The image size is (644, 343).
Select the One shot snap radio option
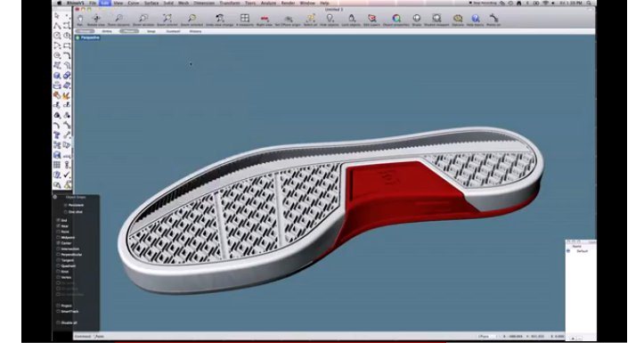[65, 212]
